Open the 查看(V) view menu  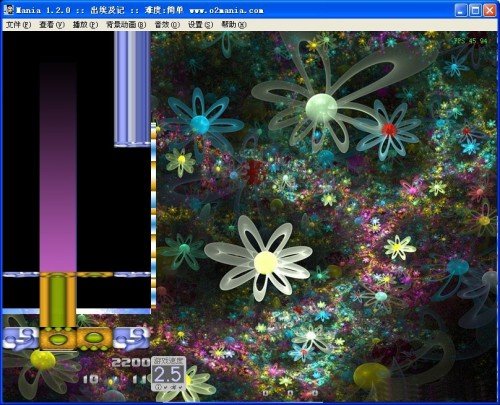coord(52,25)
